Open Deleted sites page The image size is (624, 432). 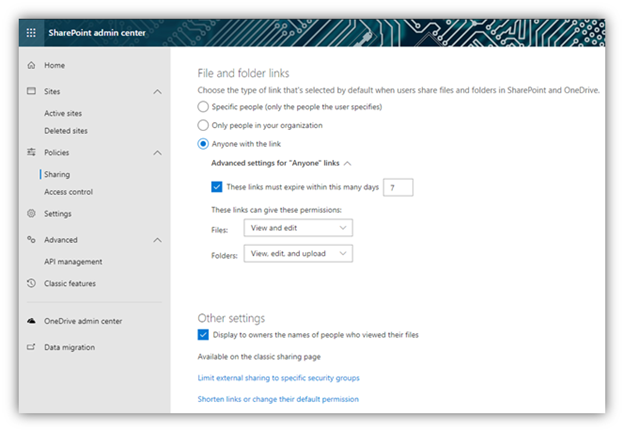[x=66, y=131]
